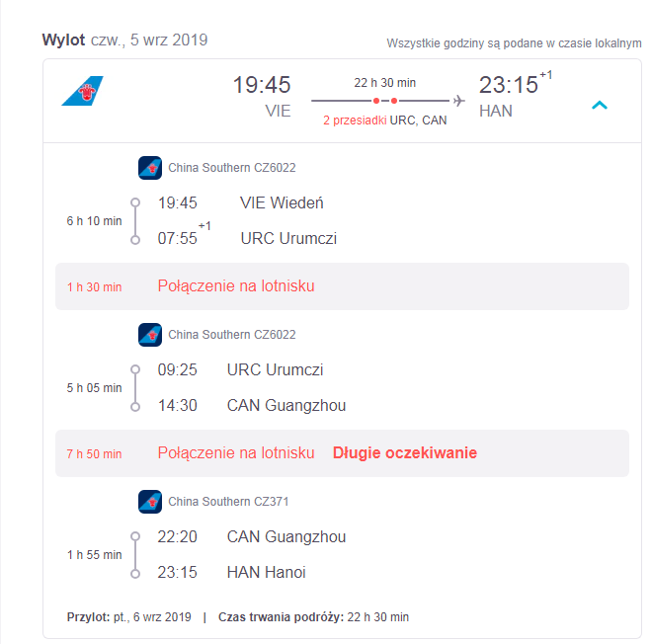Click the Wylot czw., 5 wrz 2019 heading
Screen dimensions: 652x644
pos(124,40)
